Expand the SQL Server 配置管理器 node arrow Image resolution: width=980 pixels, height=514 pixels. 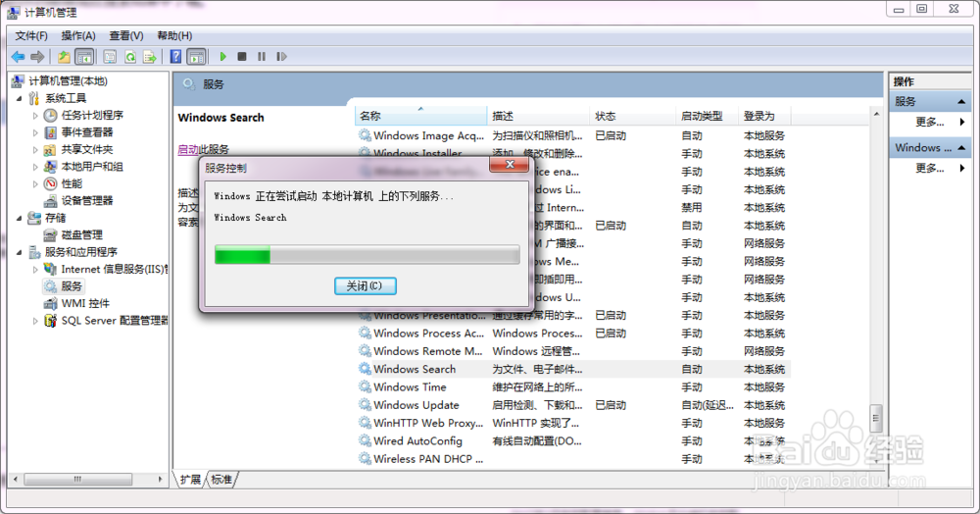[x=35, y=321]
